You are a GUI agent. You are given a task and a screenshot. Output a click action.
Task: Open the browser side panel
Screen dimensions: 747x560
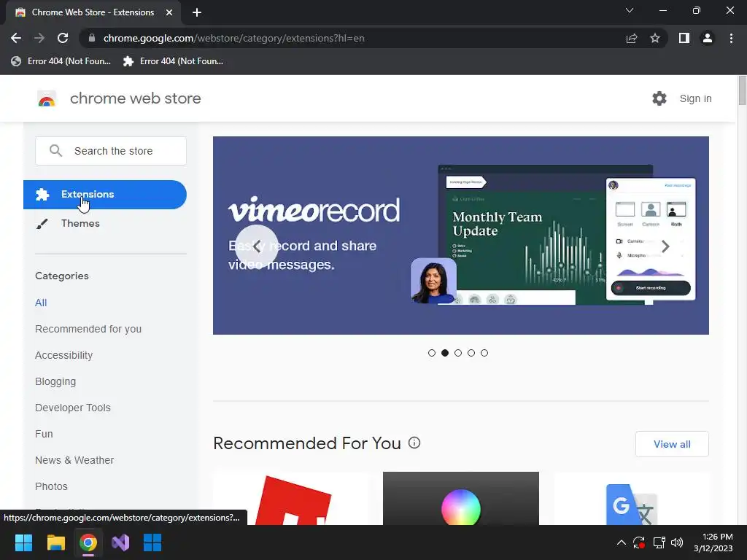pyautogui.click(x=684, y=38)
